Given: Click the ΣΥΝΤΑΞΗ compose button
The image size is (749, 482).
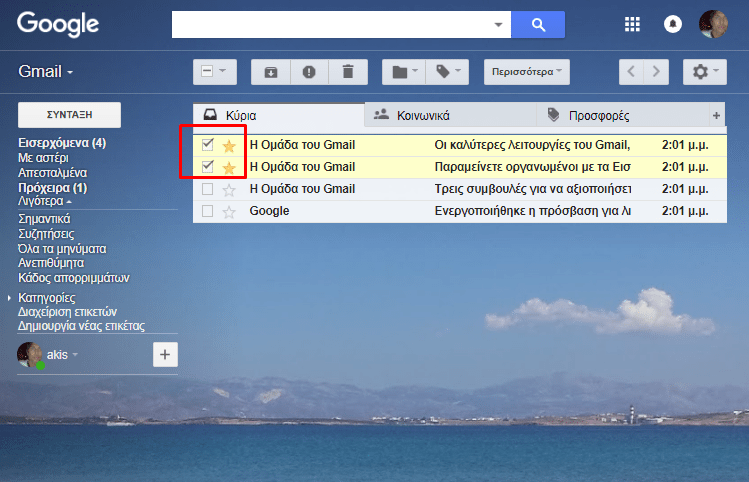Looking at the screenshot, I should click(69, 115).
